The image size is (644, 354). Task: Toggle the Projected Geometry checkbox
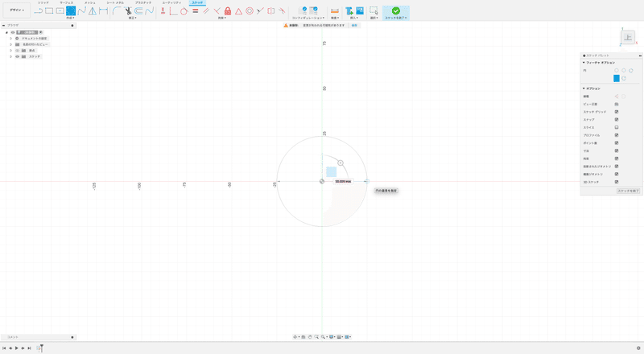tap(617, 167)
